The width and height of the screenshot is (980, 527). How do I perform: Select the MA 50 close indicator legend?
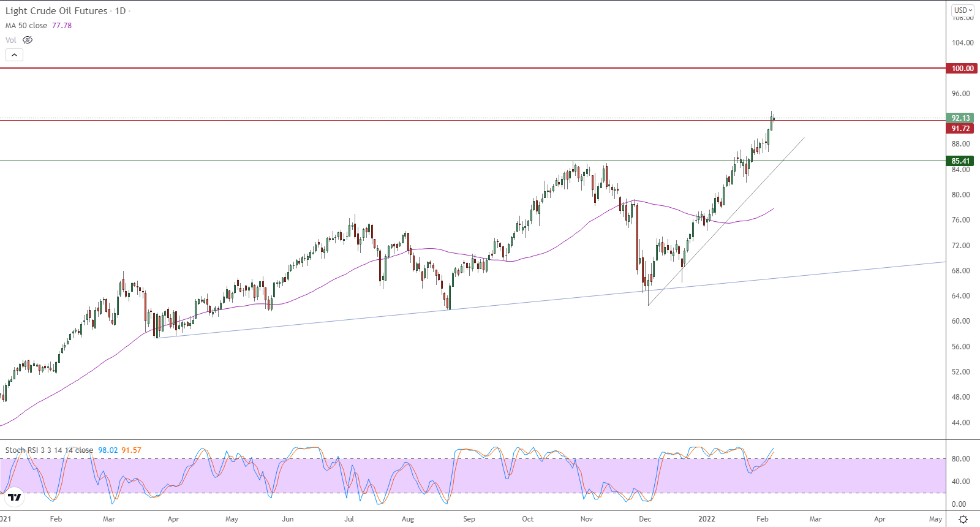pos(26,26)
